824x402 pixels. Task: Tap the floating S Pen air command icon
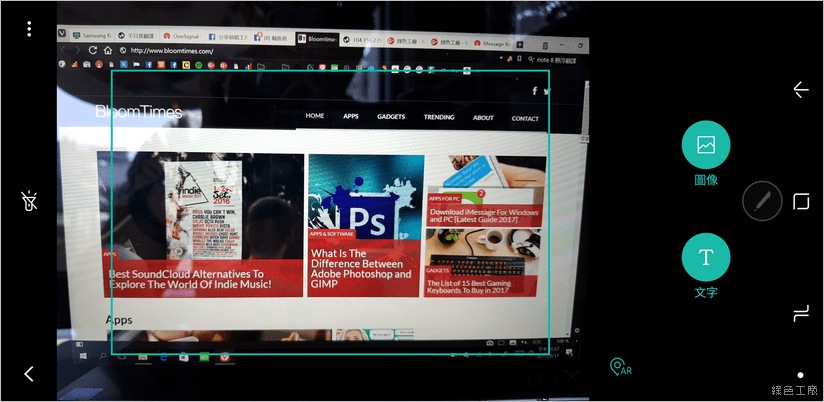(x=762, y=201)
